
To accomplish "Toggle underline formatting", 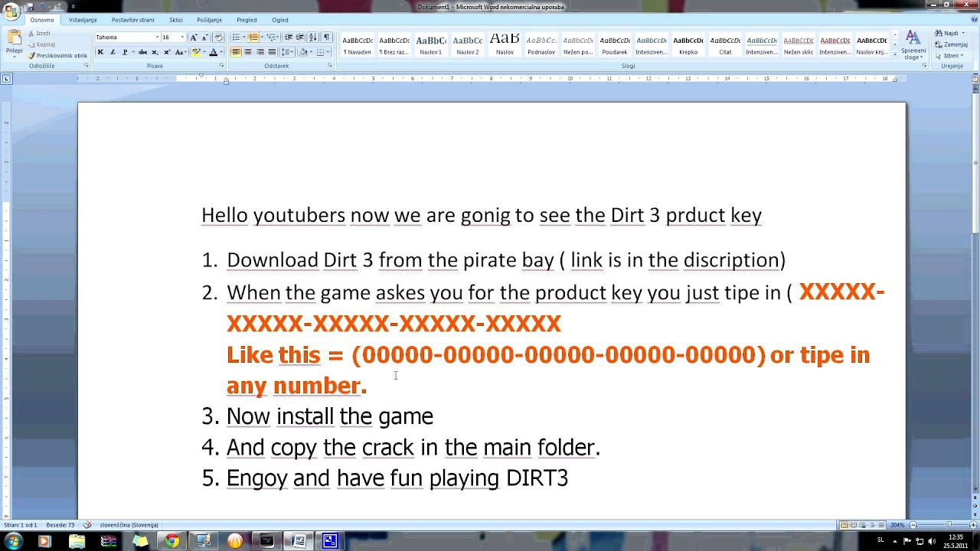I will tap(125, 52).
